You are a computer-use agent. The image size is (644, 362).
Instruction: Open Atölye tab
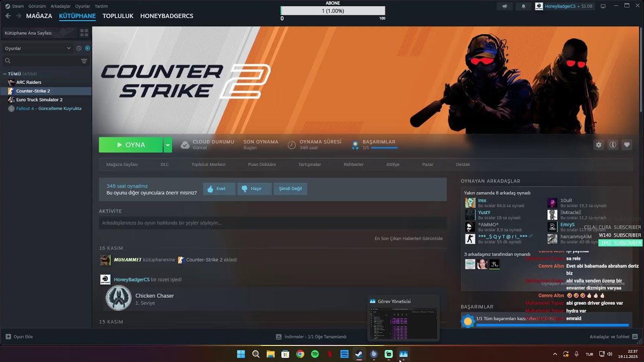(x=392, y=164)
